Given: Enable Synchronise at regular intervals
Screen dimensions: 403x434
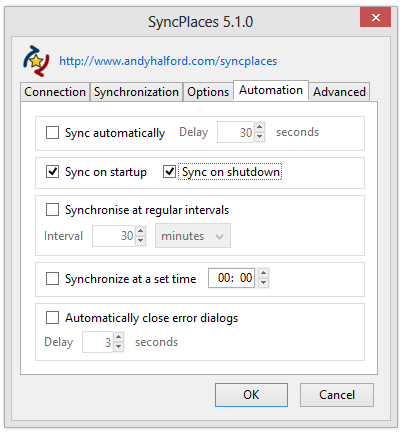Looking at the screenshot, I should 52,210.
